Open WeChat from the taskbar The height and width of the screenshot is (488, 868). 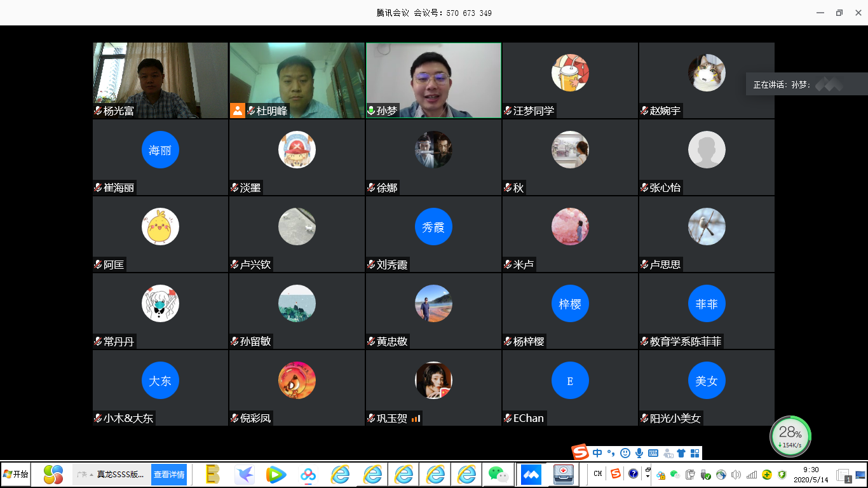pos(498,474)
